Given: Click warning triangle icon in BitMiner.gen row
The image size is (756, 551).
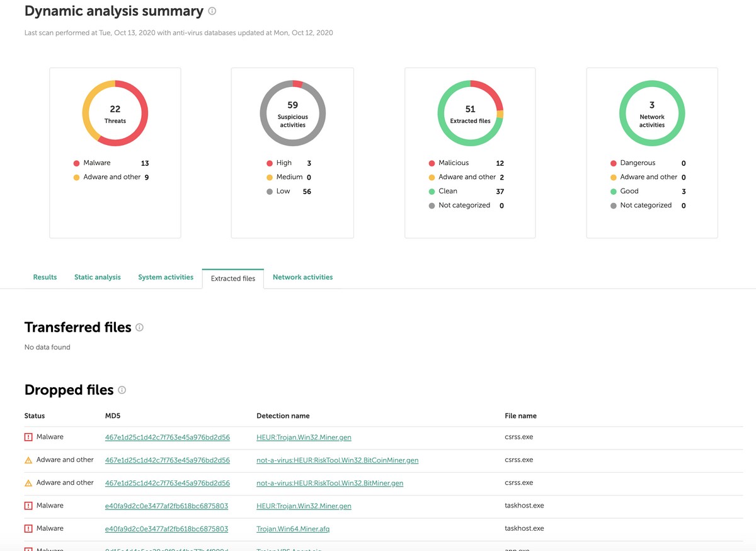Looking at the screenshot, I should coord(28,483).
